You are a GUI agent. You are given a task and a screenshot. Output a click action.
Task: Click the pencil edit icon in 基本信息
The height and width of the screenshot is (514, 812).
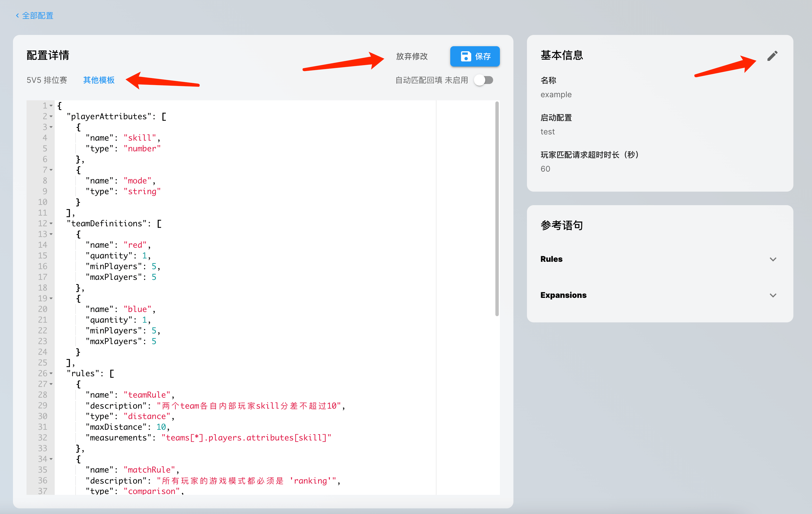(772, 56)
